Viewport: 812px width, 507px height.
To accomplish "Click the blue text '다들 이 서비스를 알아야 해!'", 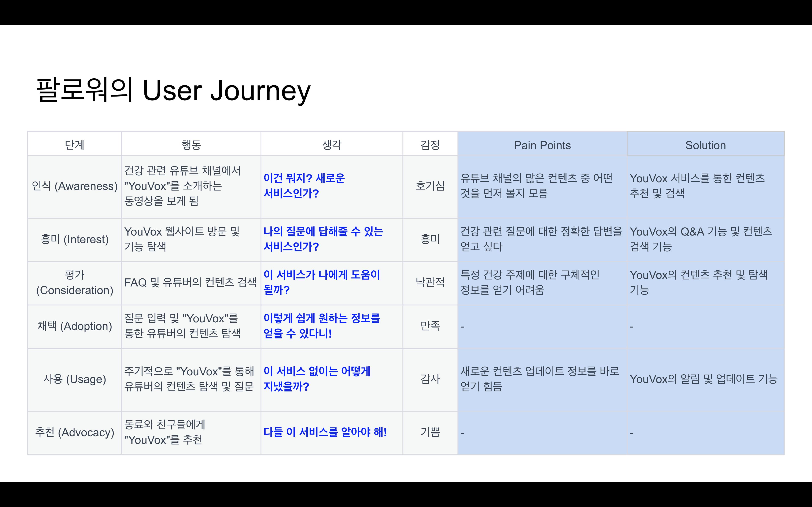I will click(x=325, y=432).
